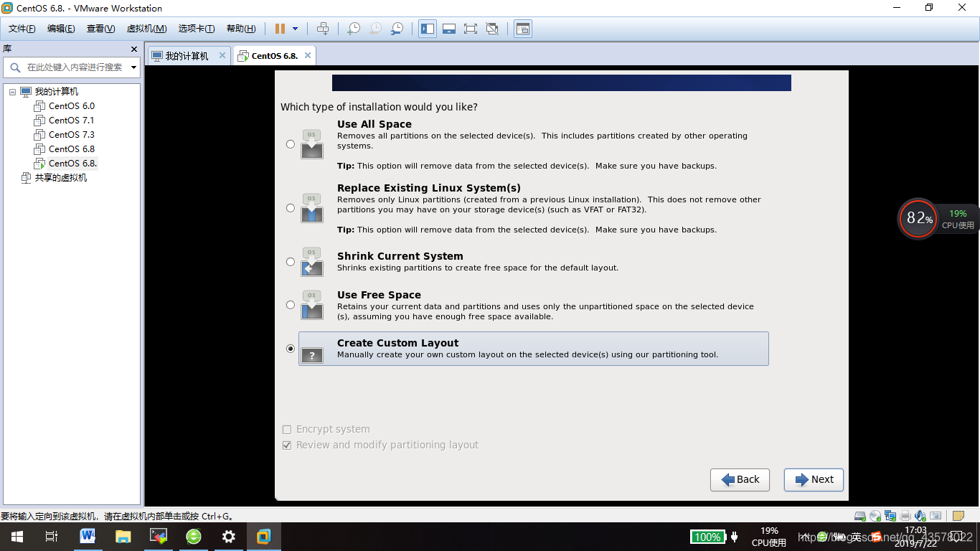Open the 编辑(E) menu
Viewport: 980px width, 551px height.
tap(61, 29)
